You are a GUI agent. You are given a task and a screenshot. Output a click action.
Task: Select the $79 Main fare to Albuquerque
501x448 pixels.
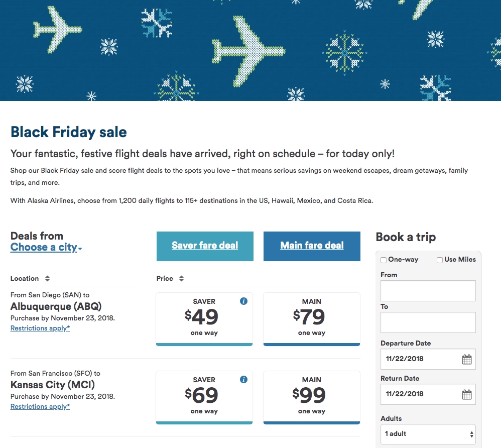312,319
